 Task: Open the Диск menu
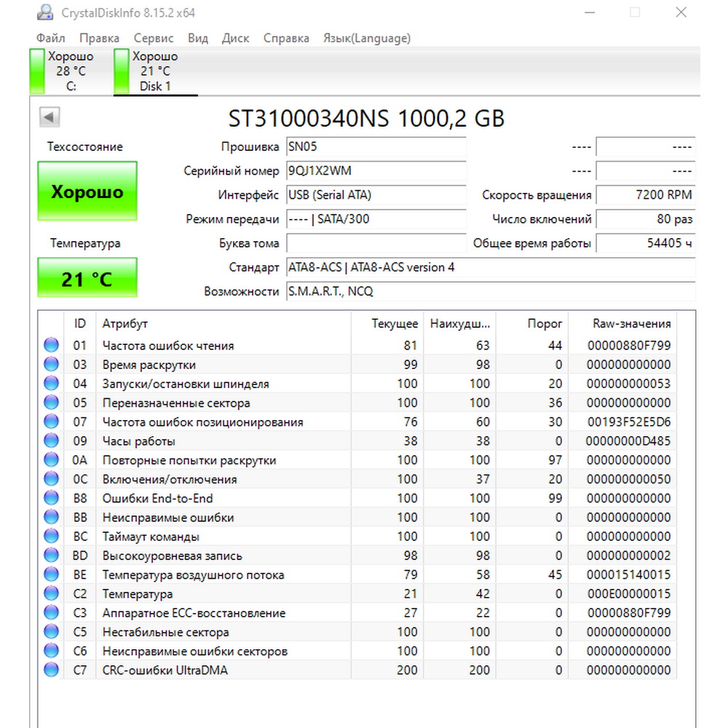coord(235,38)
